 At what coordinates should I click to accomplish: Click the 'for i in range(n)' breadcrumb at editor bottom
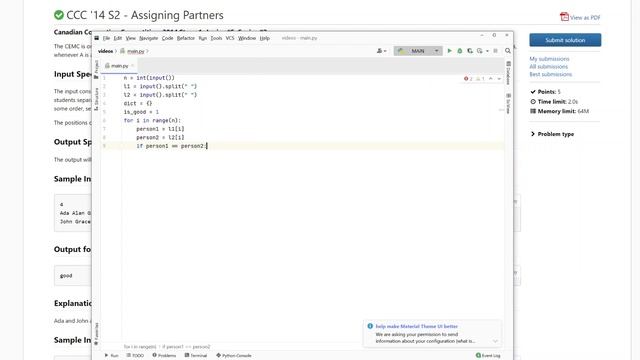[140, 347]
